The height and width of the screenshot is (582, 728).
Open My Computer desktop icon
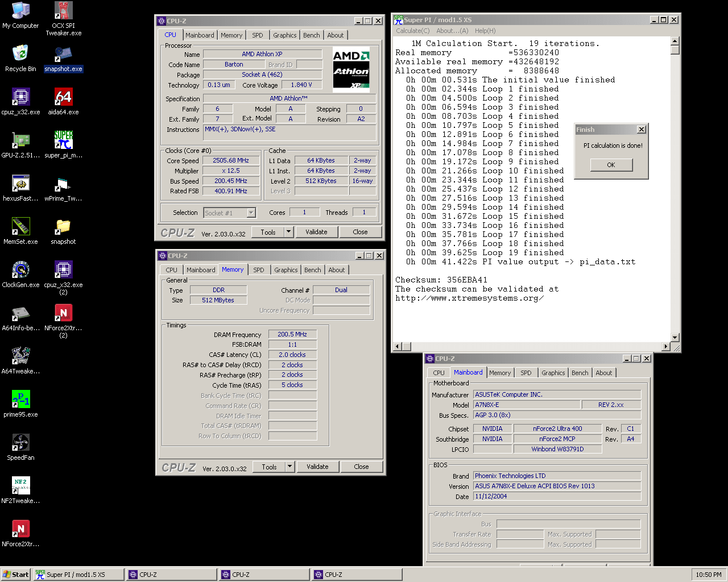coord(20,15)
